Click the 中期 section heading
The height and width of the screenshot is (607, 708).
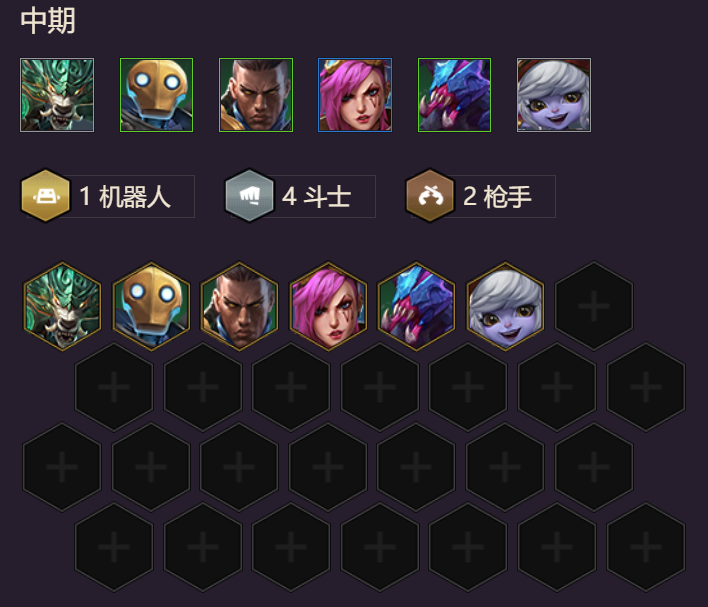tap(47, 21)
